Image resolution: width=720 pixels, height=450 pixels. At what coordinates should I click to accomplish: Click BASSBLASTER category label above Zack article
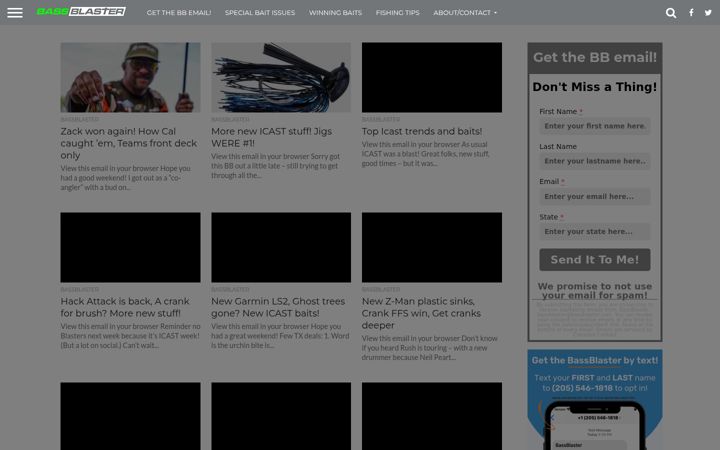79,119
